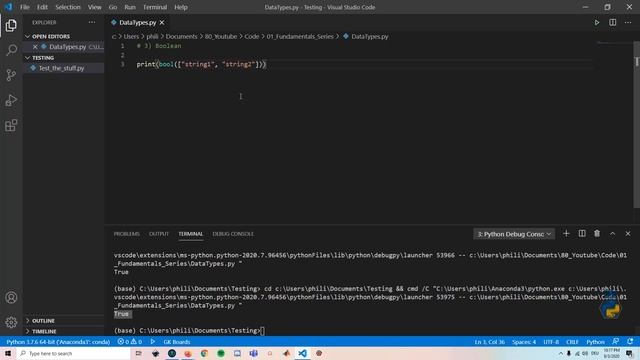Open the Edit menu
The width and height of the screenshot is (640, 360).
pyautogui.click(x=42, y=7)
